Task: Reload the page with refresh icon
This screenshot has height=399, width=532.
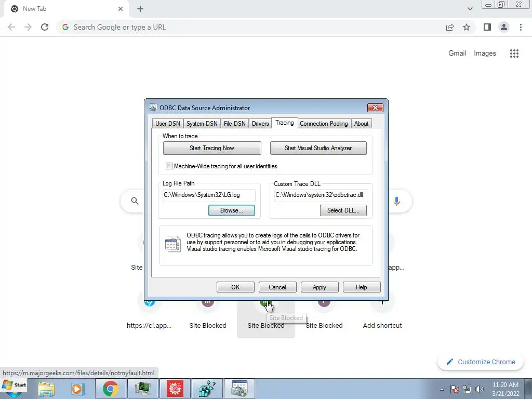Action: pos(45,27)
